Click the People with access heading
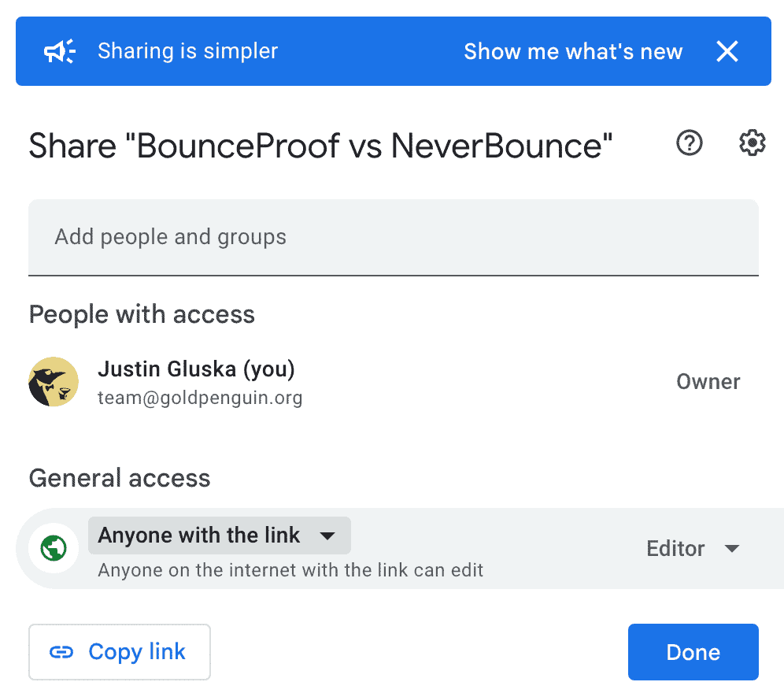Screen dimensions: 784x693 coord(142,315)
